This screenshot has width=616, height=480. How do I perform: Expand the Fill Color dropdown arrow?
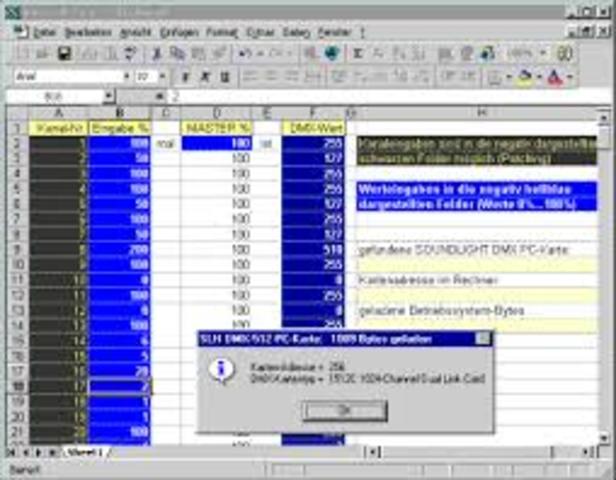click(x=539, y=77)
